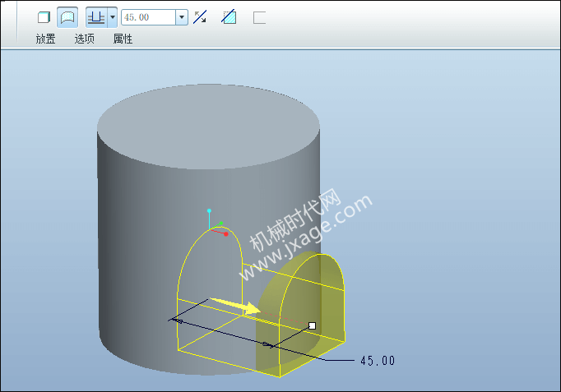This screenshot has width=561, height=392.
Task: Click the yellow direction arrow on the model
Action: [234, 306]
